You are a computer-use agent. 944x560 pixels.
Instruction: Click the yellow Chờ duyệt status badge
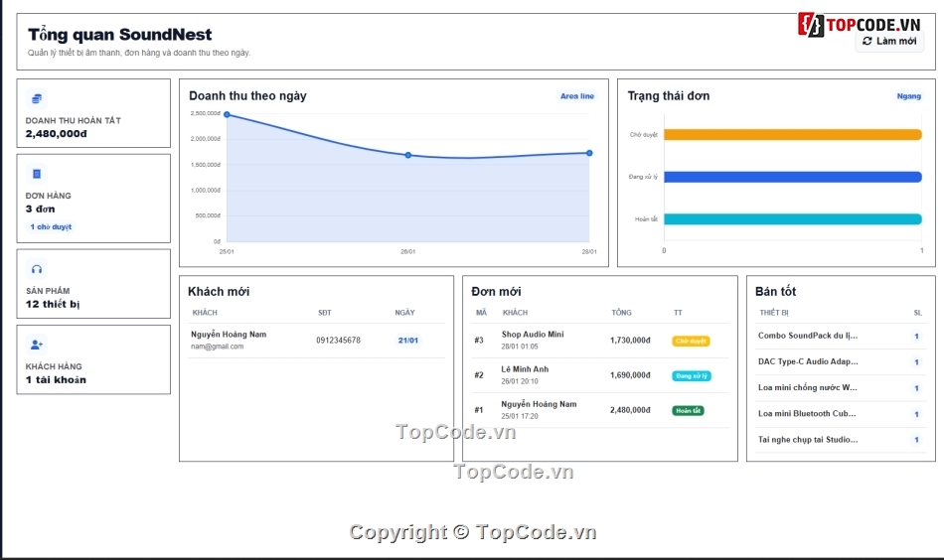click(692, 341)
